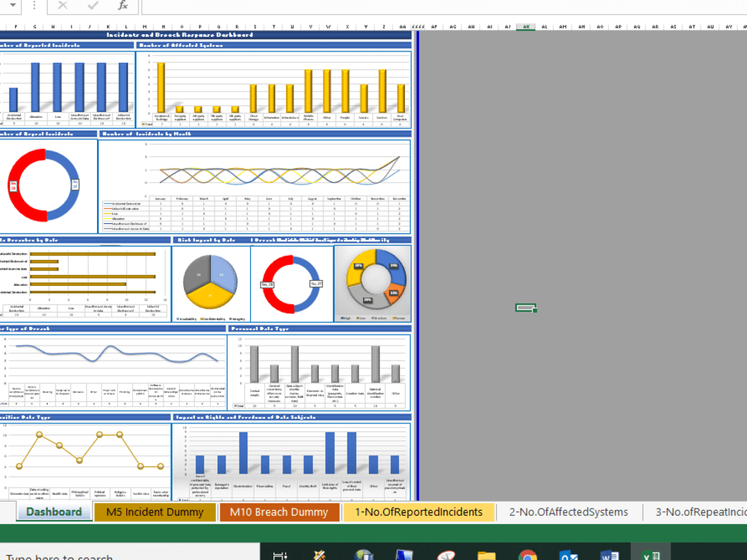Launch Microsoft Word from the taskbar

coord(610,556)
